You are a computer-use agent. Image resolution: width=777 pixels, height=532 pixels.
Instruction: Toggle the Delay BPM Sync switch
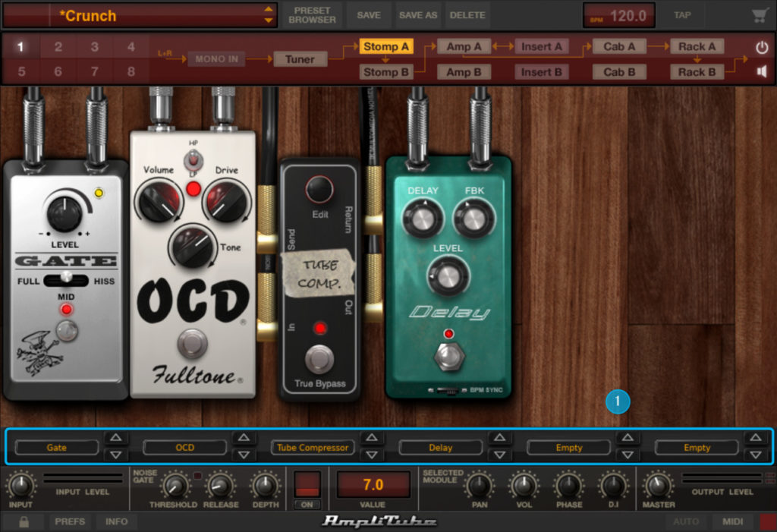coord(449,390)
